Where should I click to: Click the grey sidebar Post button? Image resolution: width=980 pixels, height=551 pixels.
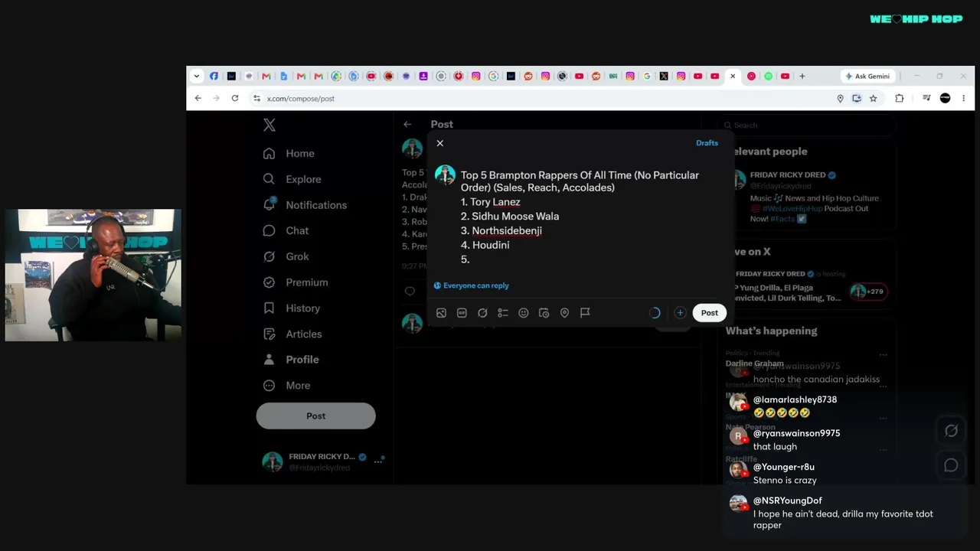[316, 416]
